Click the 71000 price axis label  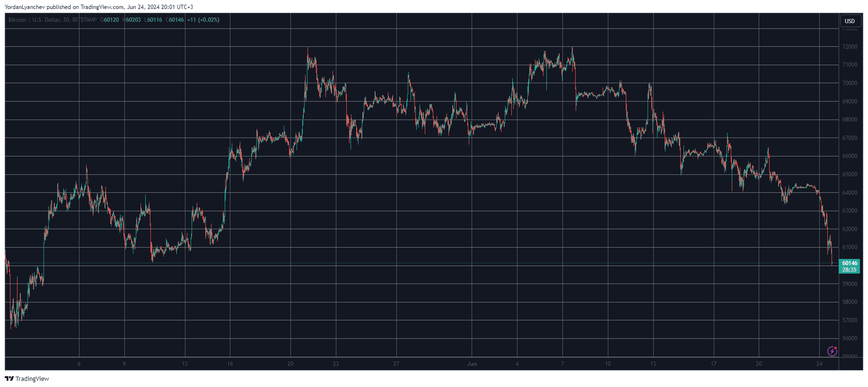850,65
